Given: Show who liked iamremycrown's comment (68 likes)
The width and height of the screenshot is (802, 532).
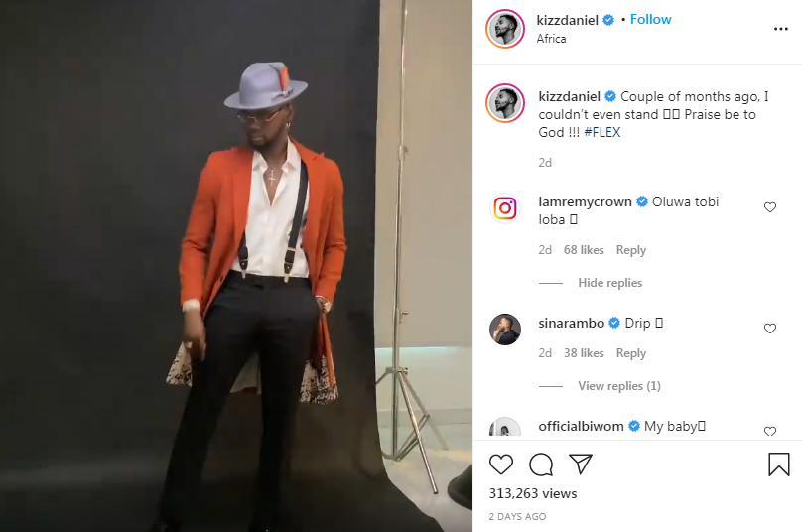Looking at the screenshot, I should [x=584, y=250].
